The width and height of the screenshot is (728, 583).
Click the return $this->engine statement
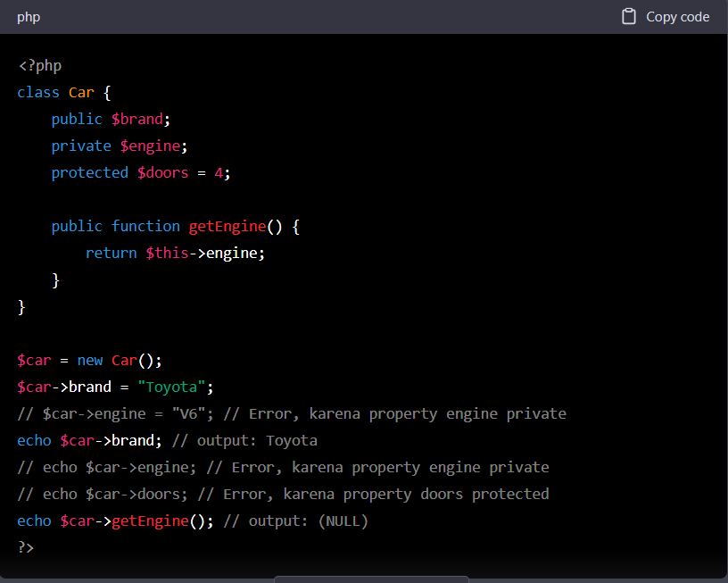[174, 253]
